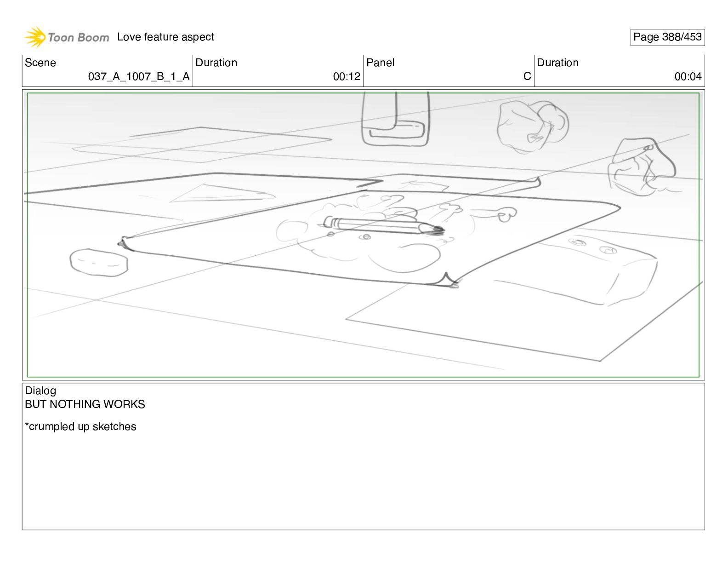Select the line 'BUT NOTHING WORKS'

tap(85, 404)
